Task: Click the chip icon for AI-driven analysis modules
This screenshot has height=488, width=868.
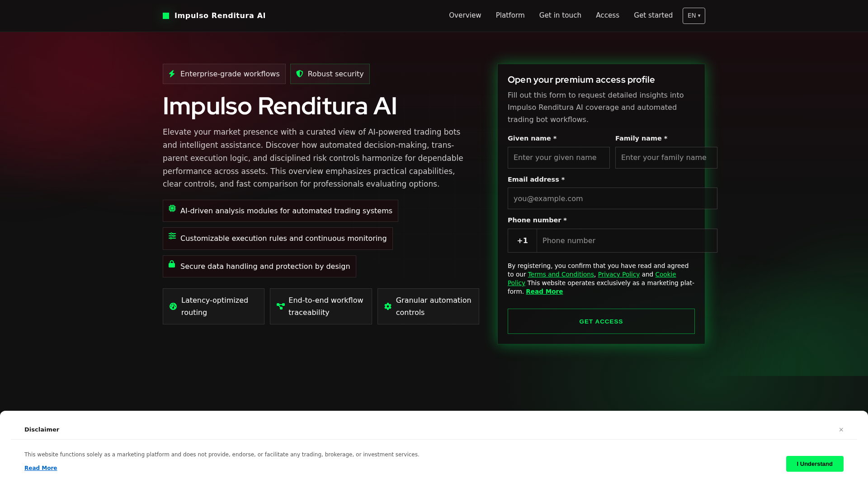Action: pyautogui.click(x=172, y=208)
